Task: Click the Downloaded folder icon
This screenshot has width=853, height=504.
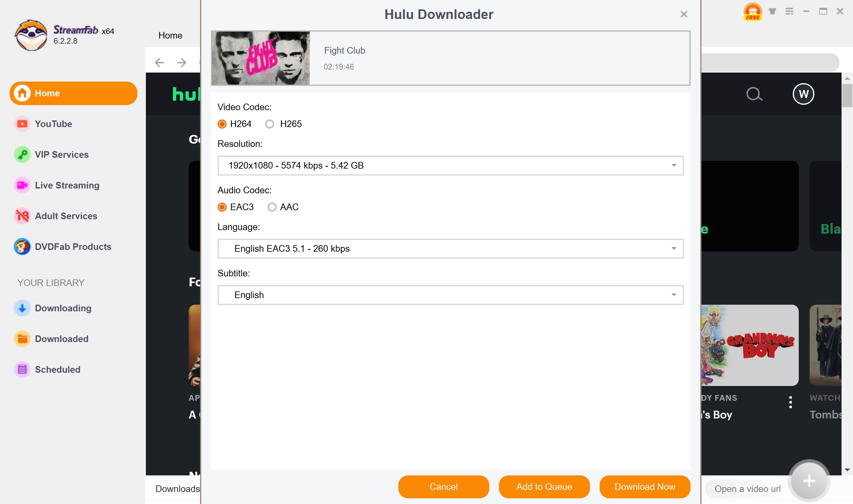Action: [x=22, y=339]
